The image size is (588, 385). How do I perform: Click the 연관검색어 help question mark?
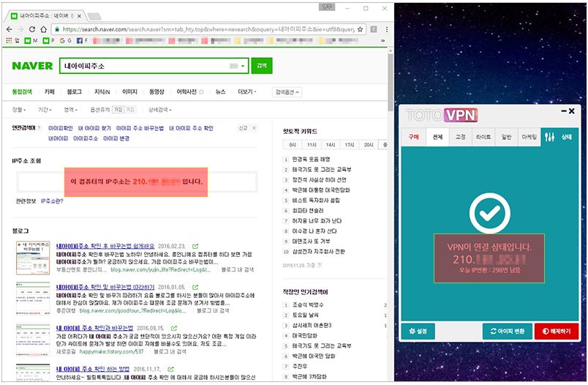point(39,128)
